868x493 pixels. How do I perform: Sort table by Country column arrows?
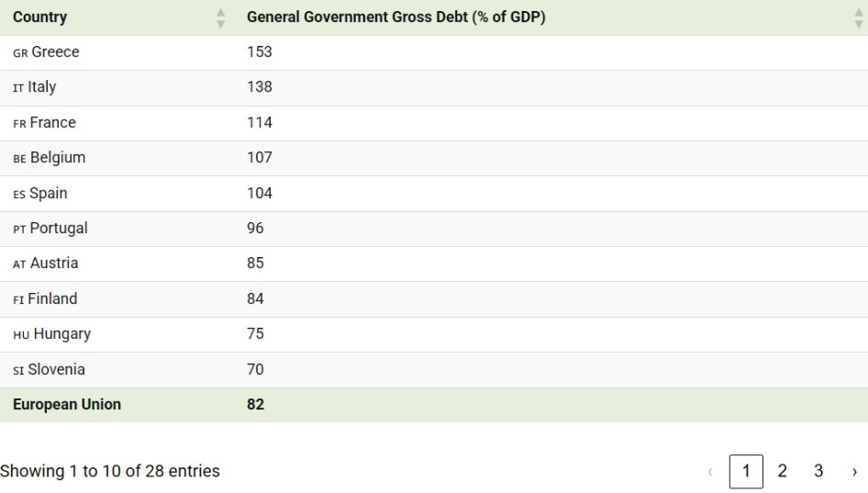click(x=220, y=17)
